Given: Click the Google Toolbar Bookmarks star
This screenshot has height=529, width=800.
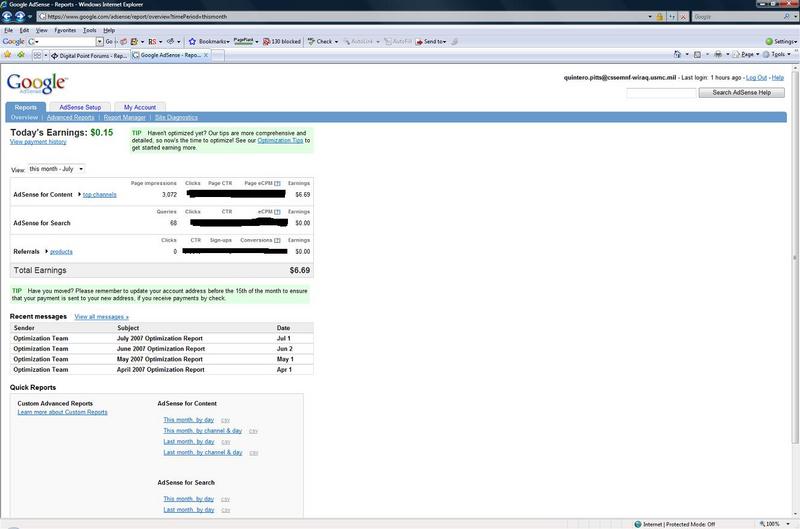Looking at the screenshot, I should (192, 41).
